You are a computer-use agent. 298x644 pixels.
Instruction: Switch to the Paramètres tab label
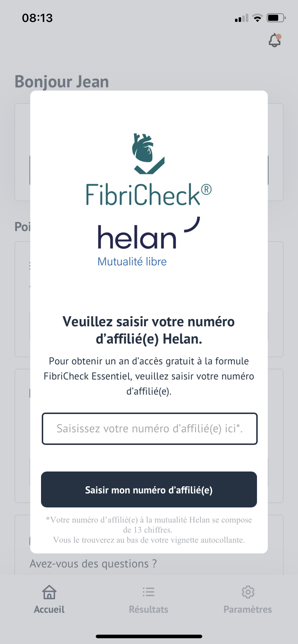248,609
